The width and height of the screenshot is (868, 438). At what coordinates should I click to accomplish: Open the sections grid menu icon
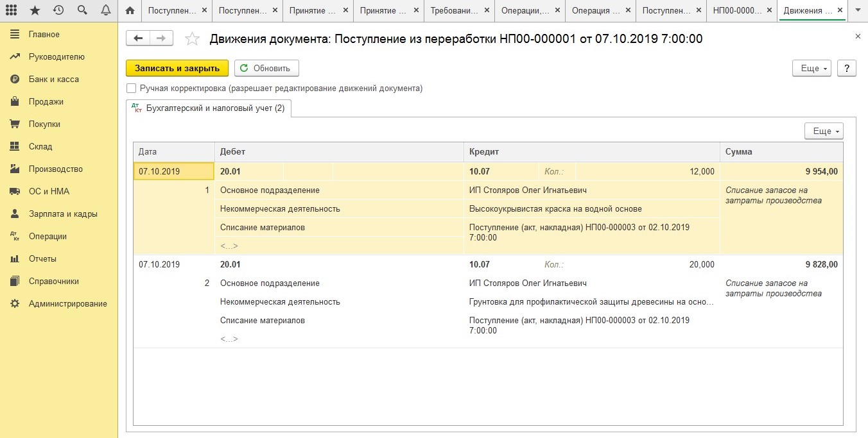point(11,10)
